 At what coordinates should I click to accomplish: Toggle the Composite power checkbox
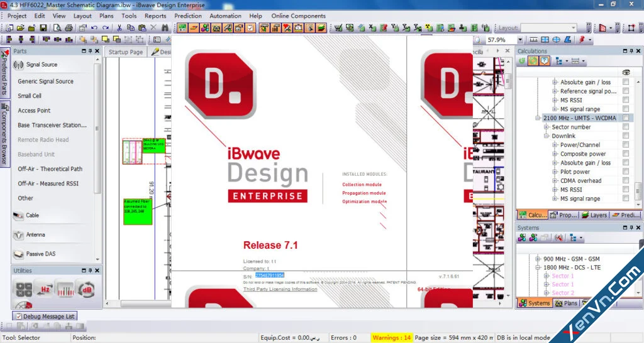click(626, 153)
